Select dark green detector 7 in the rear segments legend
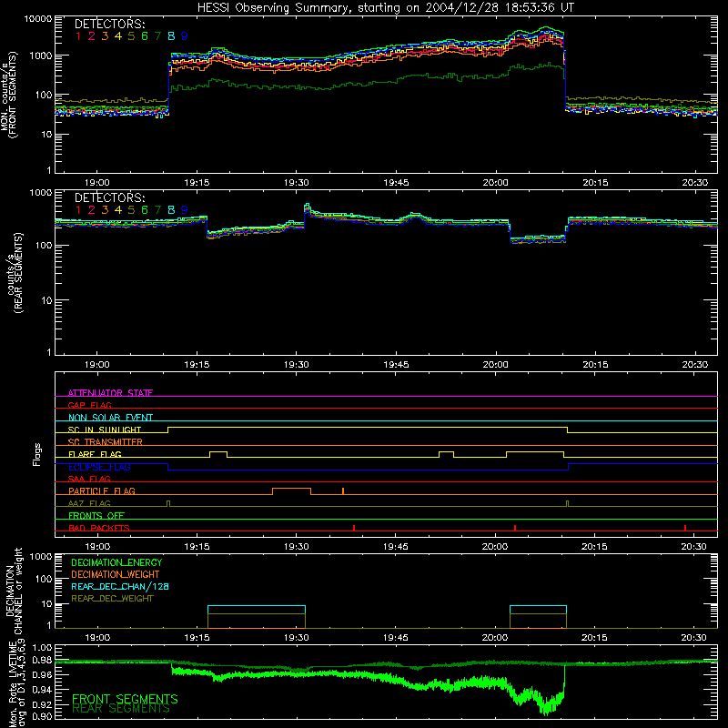This screenshot has height=728, width=728. [x=157, y=210]
